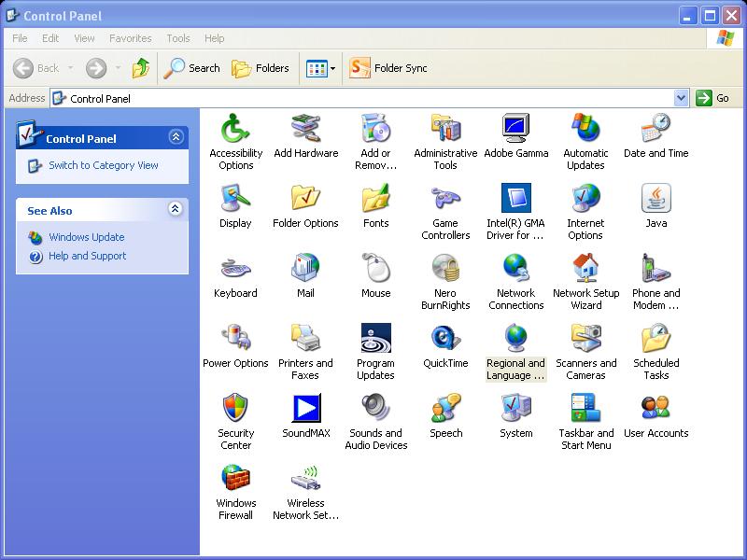Click the Search toolbar button
Screen dimensions: 747x560
tap(191, 68)
